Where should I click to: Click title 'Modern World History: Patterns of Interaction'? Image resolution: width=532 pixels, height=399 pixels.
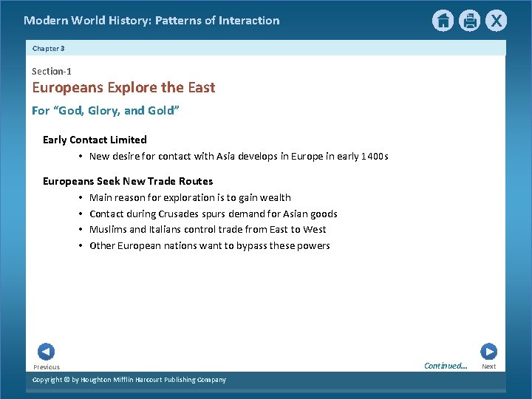click(x=151, y=21)
